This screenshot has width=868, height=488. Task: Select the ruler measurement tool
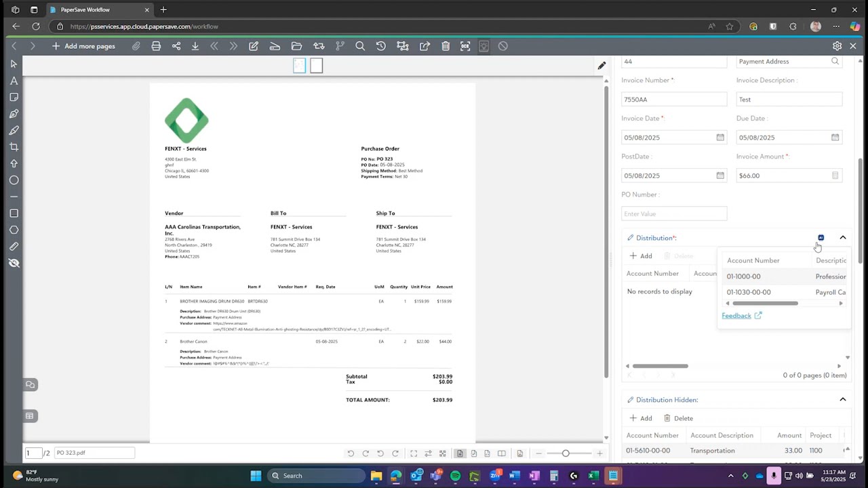(x=14, y=247)
